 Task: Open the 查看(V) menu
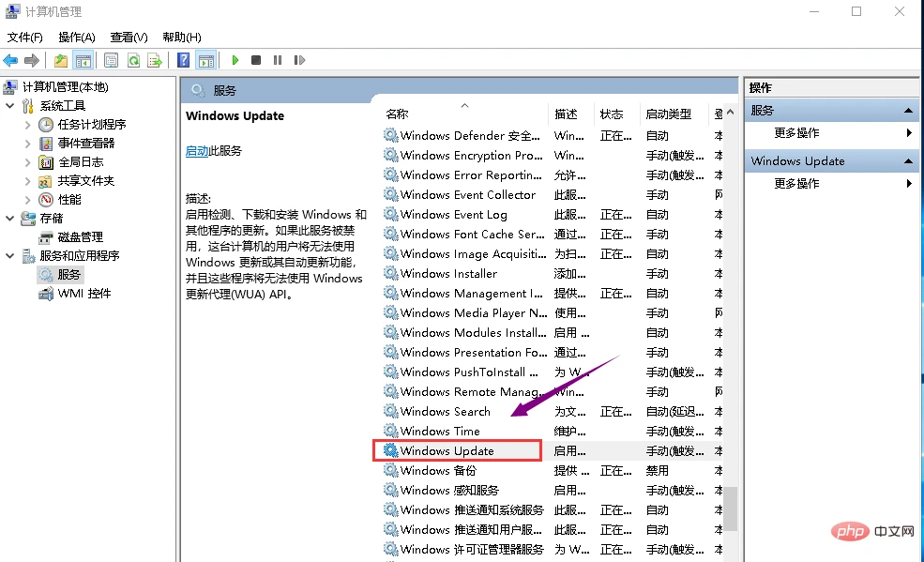pos(129,37)
